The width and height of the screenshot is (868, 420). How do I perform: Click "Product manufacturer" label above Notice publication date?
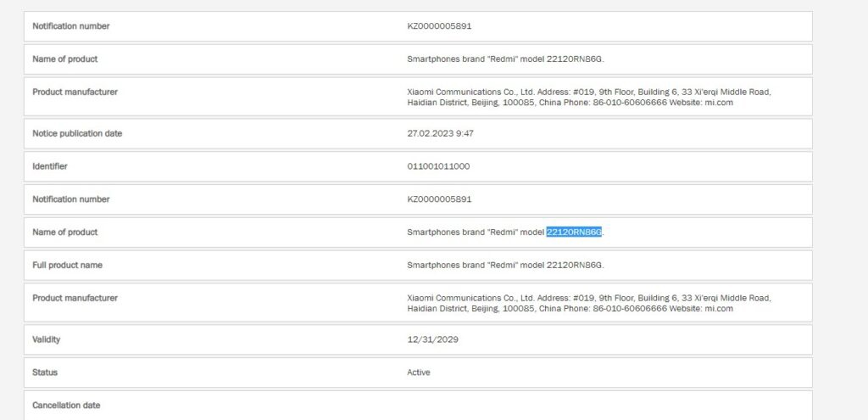tap(75, 92)
